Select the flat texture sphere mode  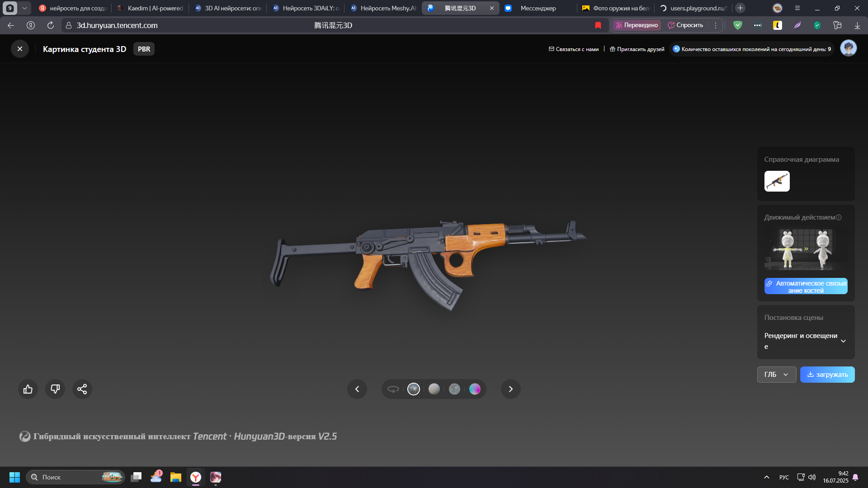[454, 389]
